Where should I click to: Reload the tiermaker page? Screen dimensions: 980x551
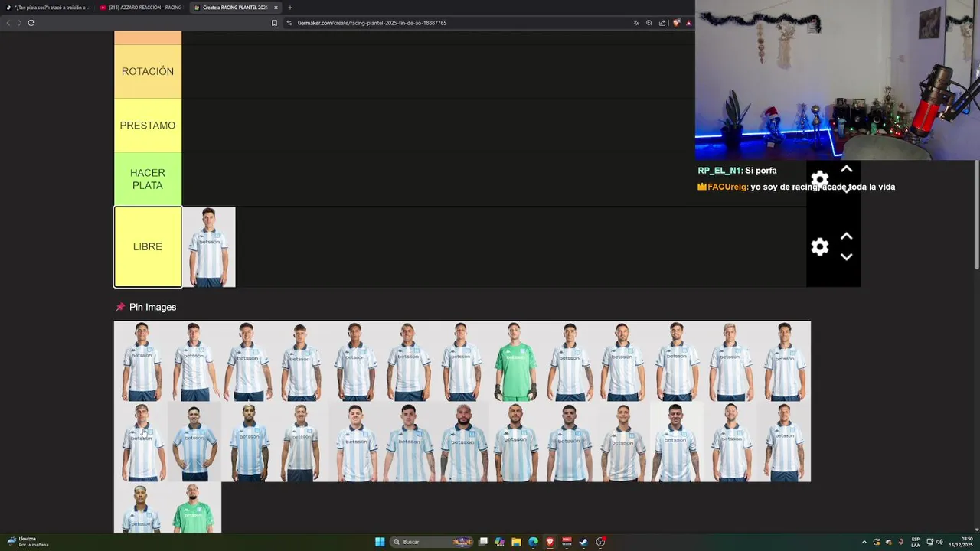[31, 23]
